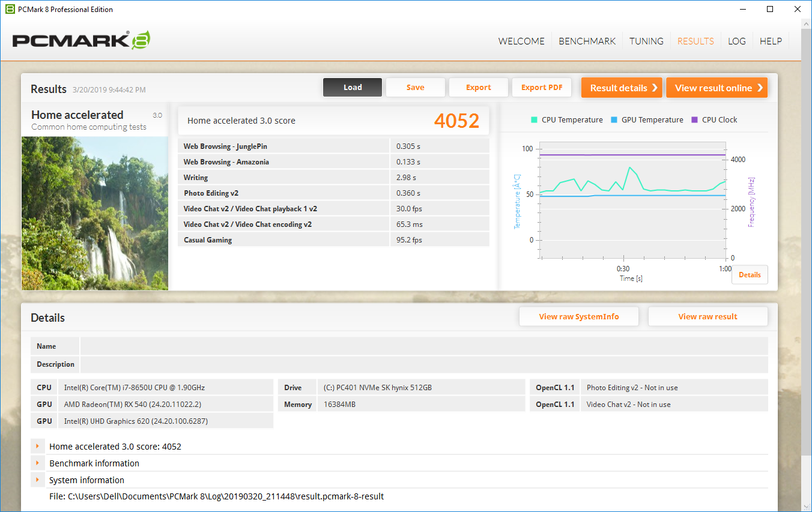This screenshot has height=512, width=812.
Task: Open Result details
Action: [x=622, y=88]
